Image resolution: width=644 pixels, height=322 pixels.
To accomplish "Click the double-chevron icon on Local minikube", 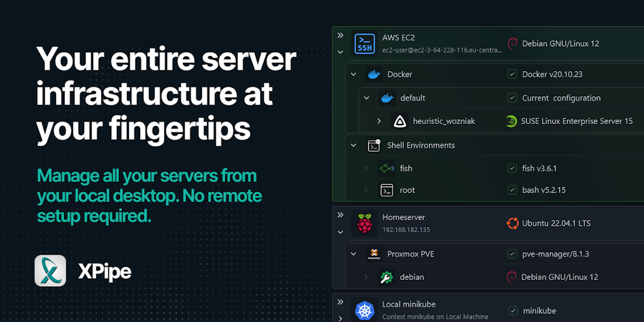I will click(340, 303).
